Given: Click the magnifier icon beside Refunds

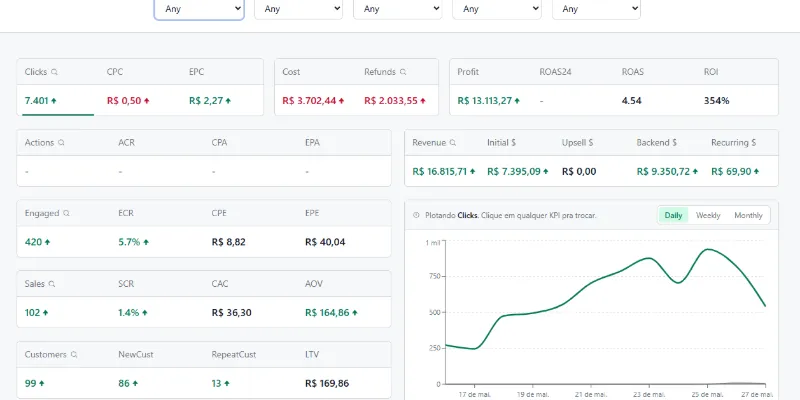Looking at the screenshot, I should [403, 72].
